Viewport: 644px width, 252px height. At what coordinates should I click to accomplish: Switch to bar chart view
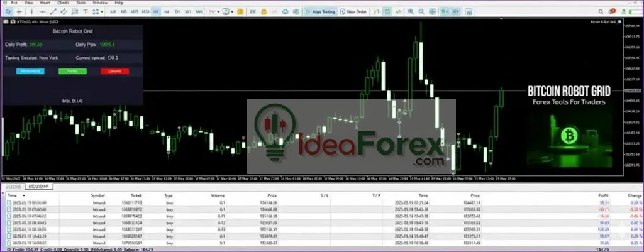coord(376,12)
